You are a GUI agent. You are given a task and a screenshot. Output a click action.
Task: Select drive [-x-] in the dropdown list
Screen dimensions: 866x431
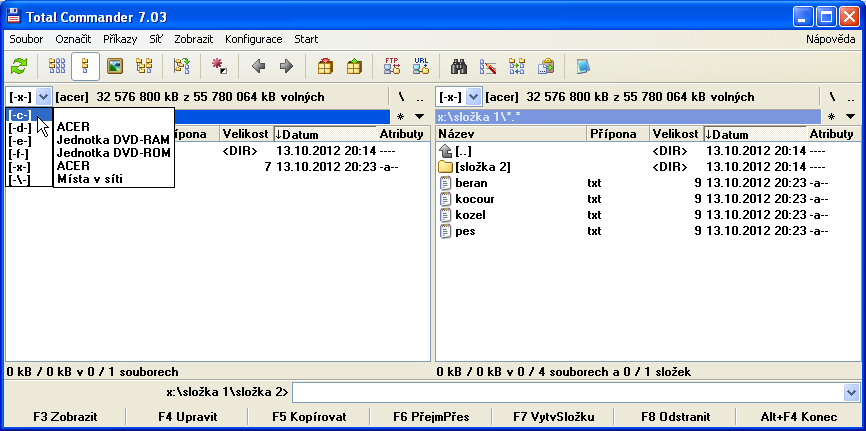click(x=20, y=166)
